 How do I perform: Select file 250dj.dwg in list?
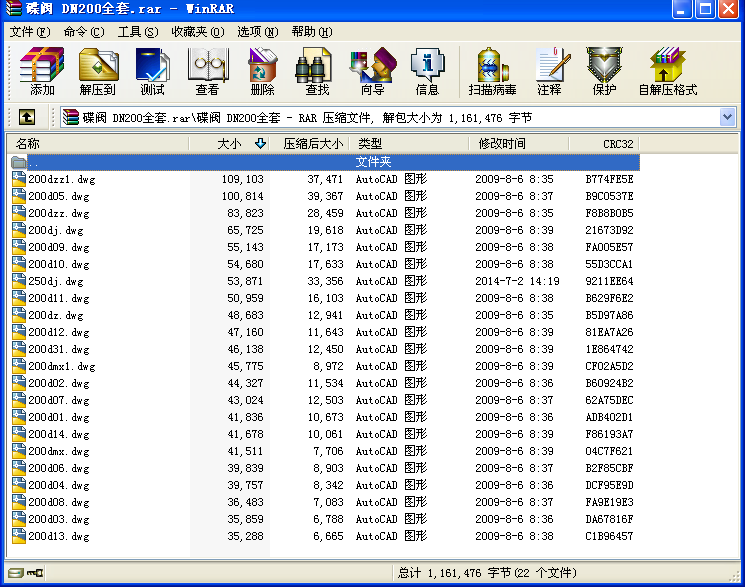(56, 281)
